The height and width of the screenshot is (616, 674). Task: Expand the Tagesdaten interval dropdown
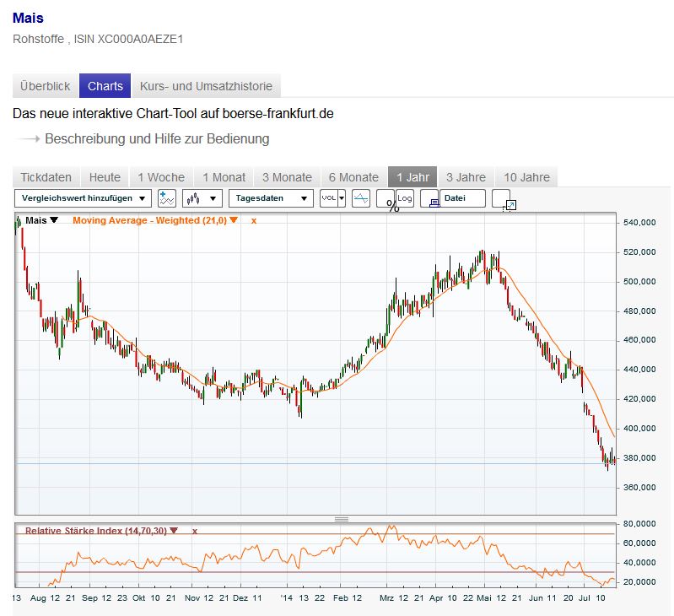[x=271, y=198]
